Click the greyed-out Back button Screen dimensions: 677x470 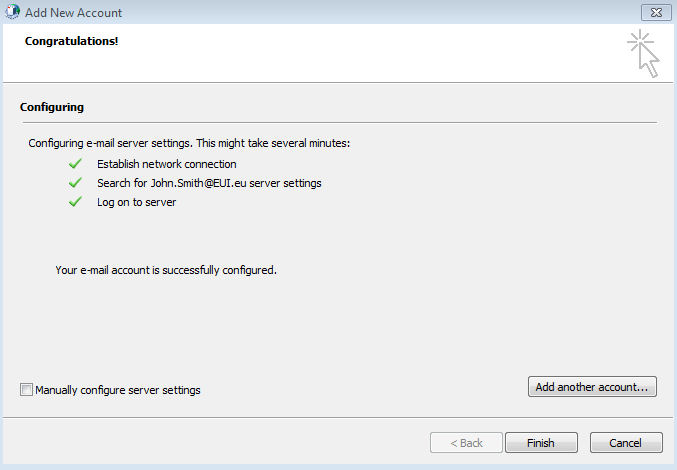(466, 443)
